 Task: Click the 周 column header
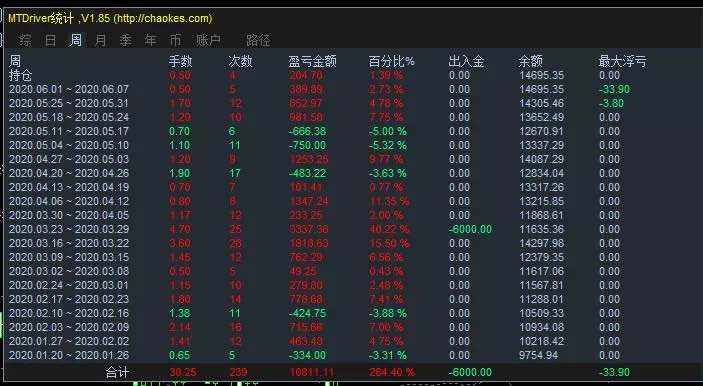pos(15,61)
